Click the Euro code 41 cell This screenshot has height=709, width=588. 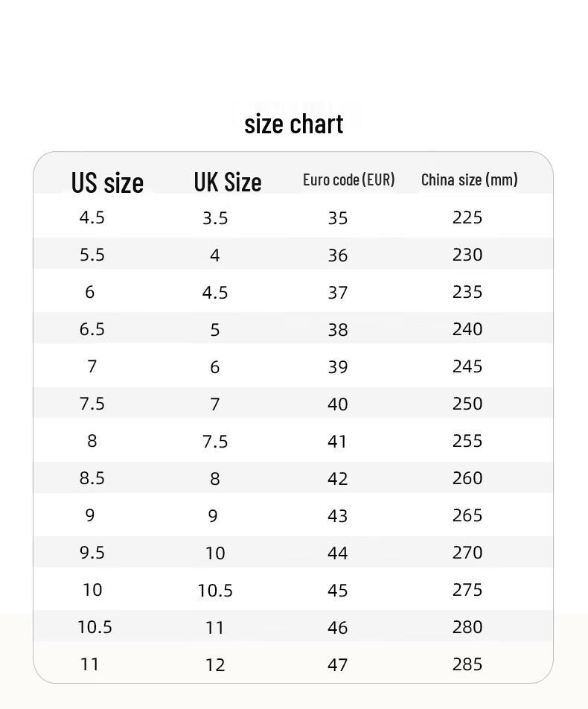click(338, 442)
